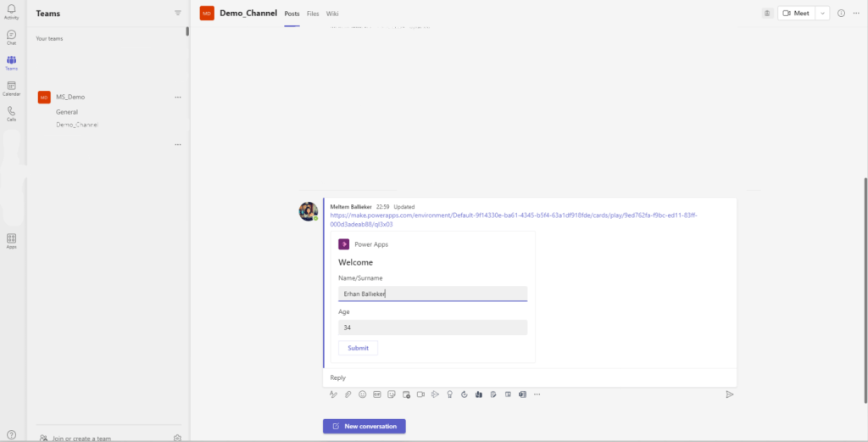Screen dimensions: 868x442
Task: Filter the teams list
Action: click(x=177, y=14)
